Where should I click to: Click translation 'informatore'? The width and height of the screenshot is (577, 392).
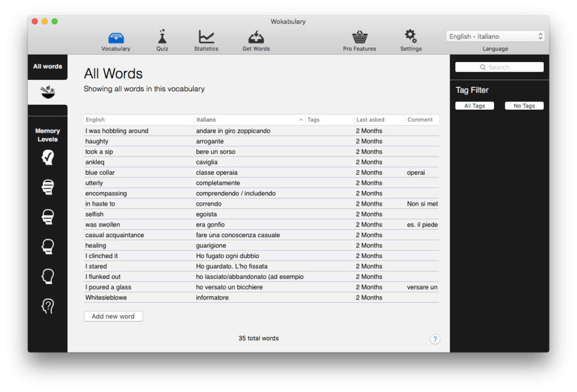212,297
